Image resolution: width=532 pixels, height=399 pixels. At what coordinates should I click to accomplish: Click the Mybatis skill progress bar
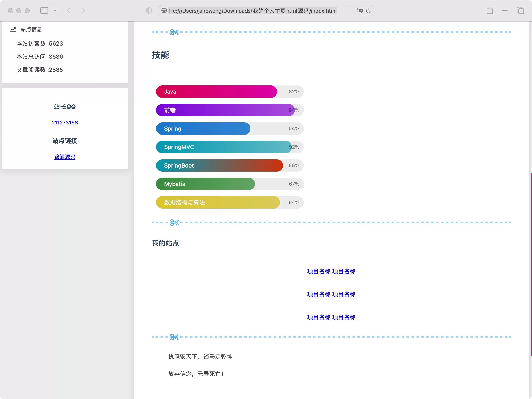click(x=230, y=184)
